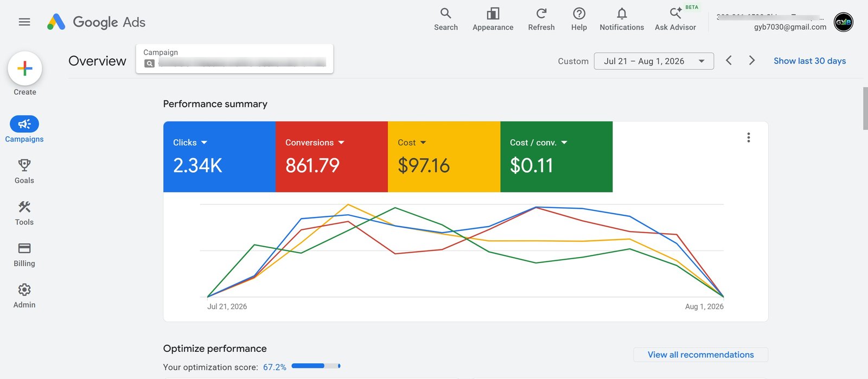
Task: Click View all recommendations button
Action: tap(700, 355)
